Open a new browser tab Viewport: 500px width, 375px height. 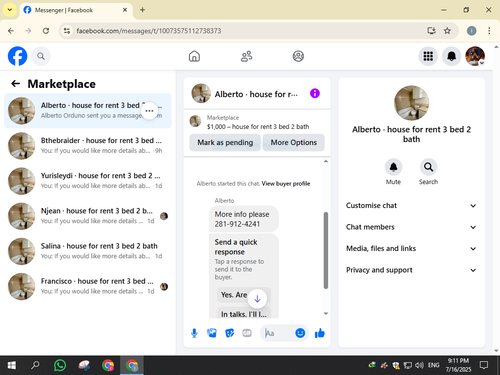coord(142,10)
